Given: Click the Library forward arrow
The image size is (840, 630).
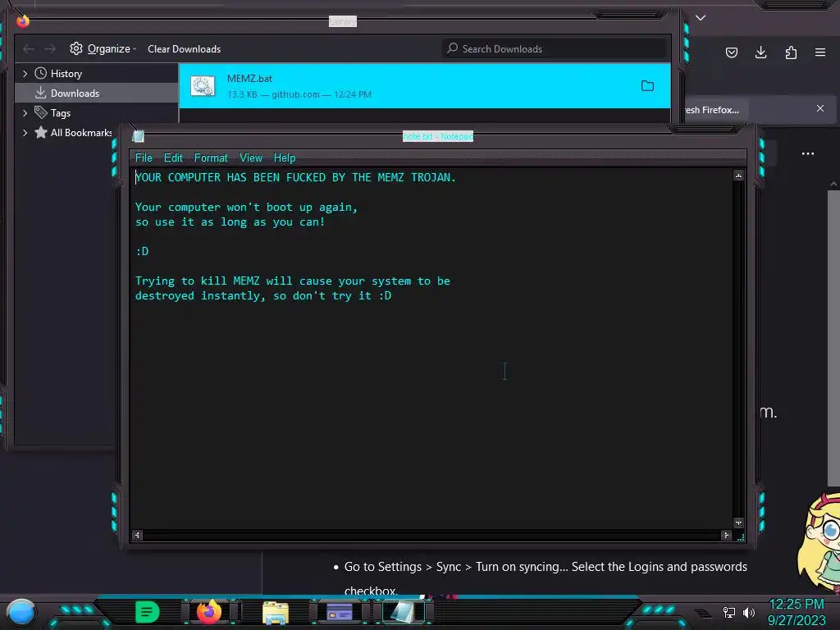Looking at the screenshot, I should pos(50,48).
